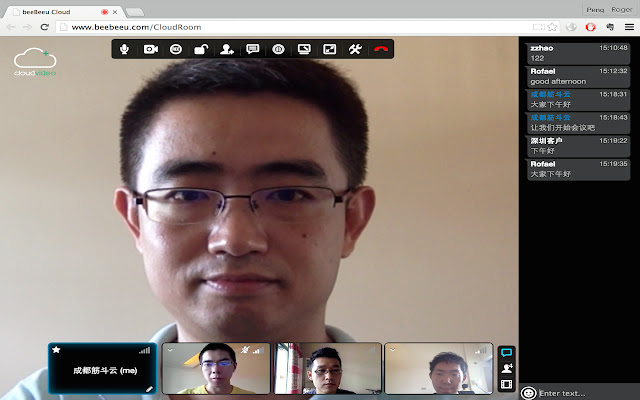
Task: Click the camera indicator icon in the address bar
Action: point(539,27)
